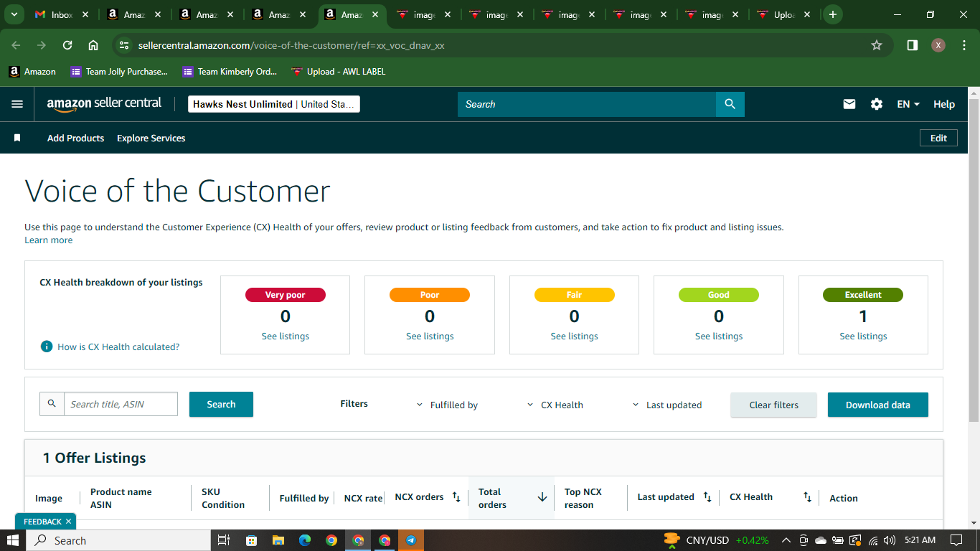980x551 pixels.
Task: Open Chrome three-dot menu
Action: click(963, 45)
